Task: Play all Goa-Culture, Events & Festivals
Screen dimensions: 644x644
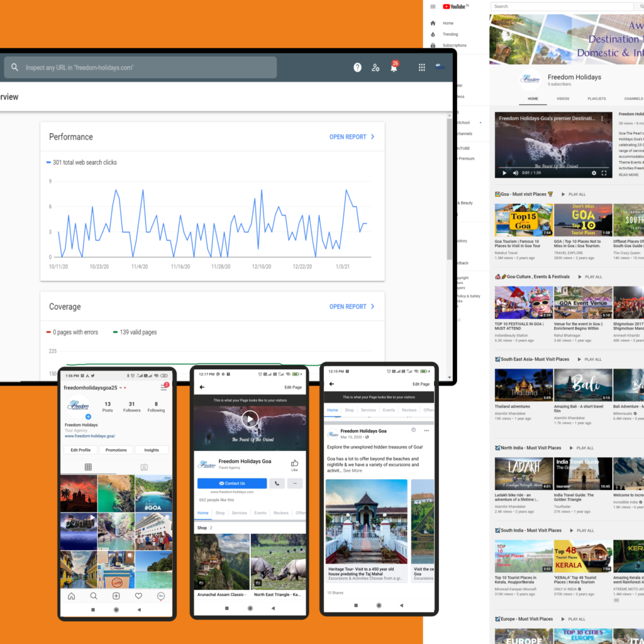Action: tap(590, 277)
